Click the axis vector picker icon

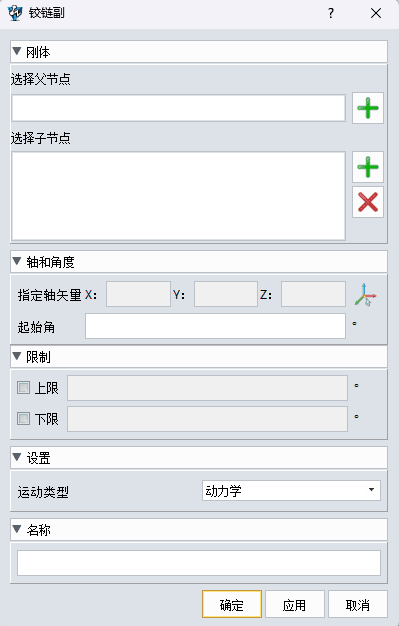tap(365, 295)
